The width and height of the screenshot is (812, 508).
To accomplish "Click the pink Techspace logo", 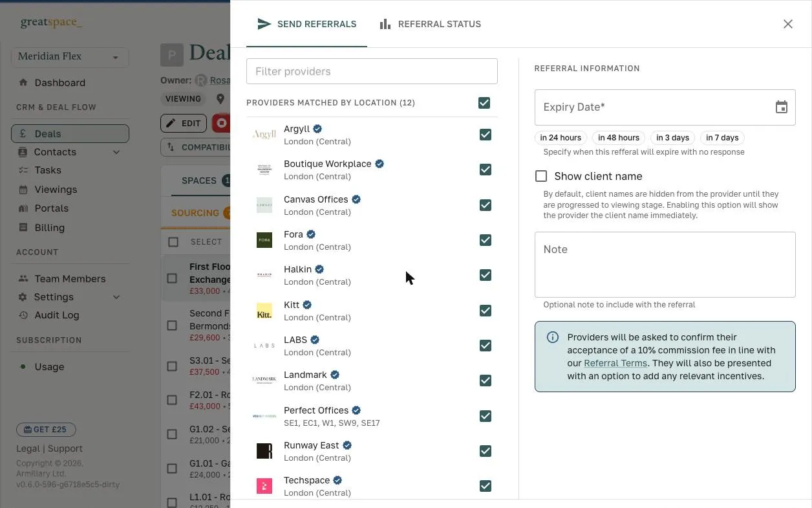I will [264, 486].
